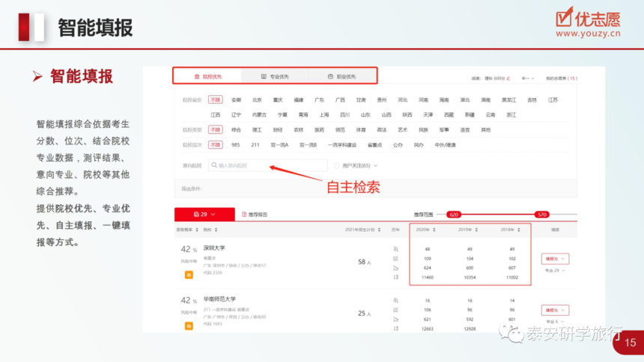The height and width of the screenshot is (362, 644).
Task: Sort by 2021年招生计划 column arrows
Action: [x=379, y=230]
